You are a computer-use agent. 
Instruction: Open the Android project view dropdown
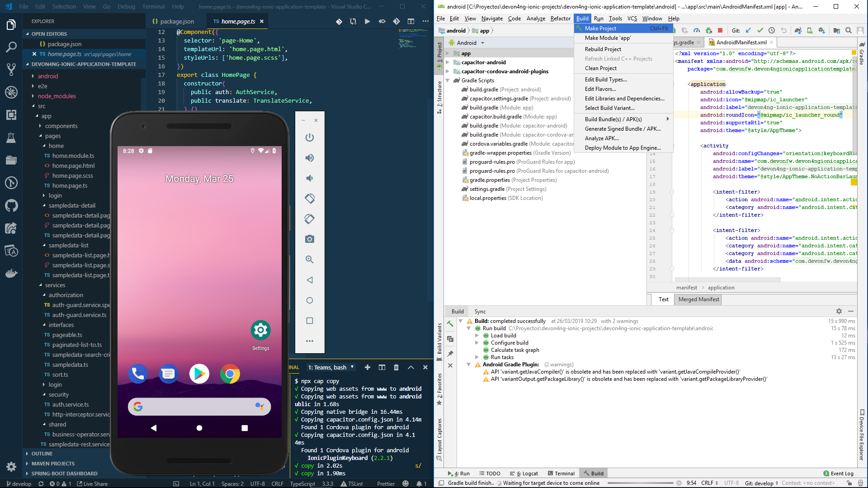tap(470, 43)
